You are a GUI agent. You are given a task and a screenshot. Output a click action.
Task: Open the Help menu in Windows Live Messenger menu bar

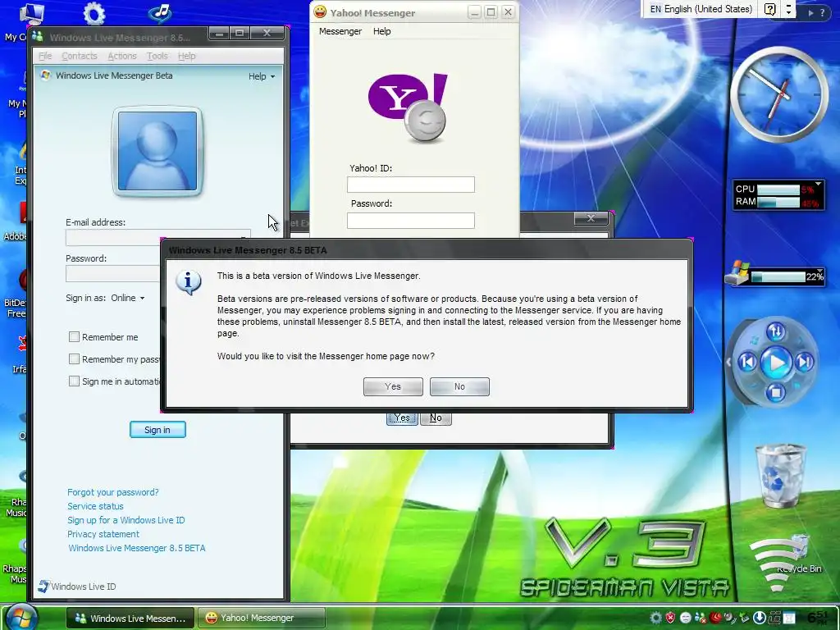pyautogui.click(x=186, y=56)
